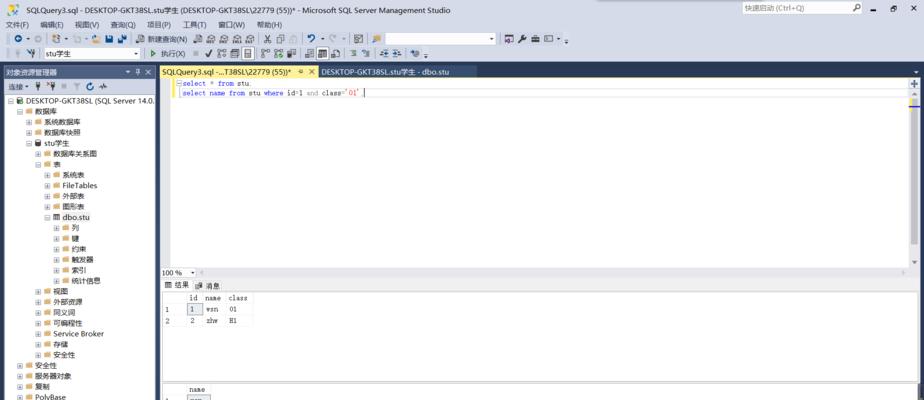Click the Decrease indent icon

[x=384, y=54]
